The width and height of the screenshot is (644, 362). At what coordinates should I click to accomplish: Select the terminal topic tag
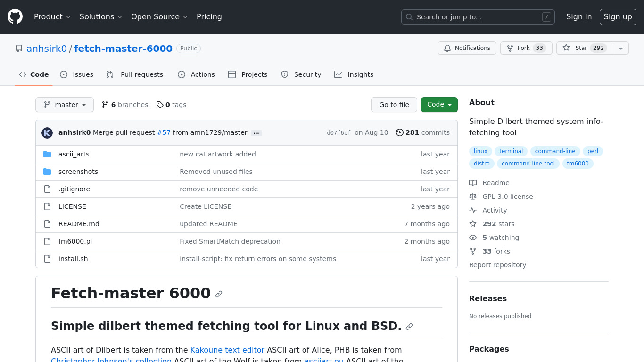(511, 151)
